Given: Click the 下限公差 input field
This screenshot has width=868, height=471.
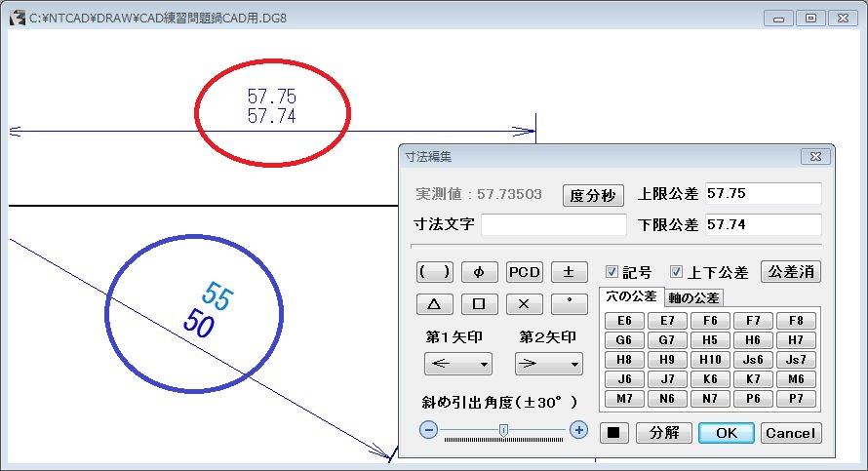Looking at the screenshot, I should pyautogui.click(x=763, y=224).
